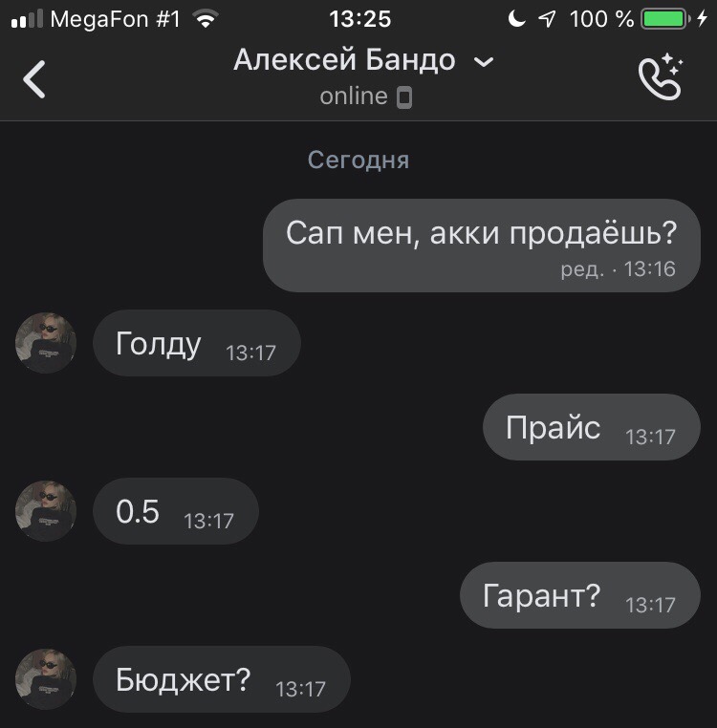Image resolution: width=717 pixels, height=728 pixels.
Task: Tap the Do Not Disturb moon icon
Action: click(x=516, y=19)
